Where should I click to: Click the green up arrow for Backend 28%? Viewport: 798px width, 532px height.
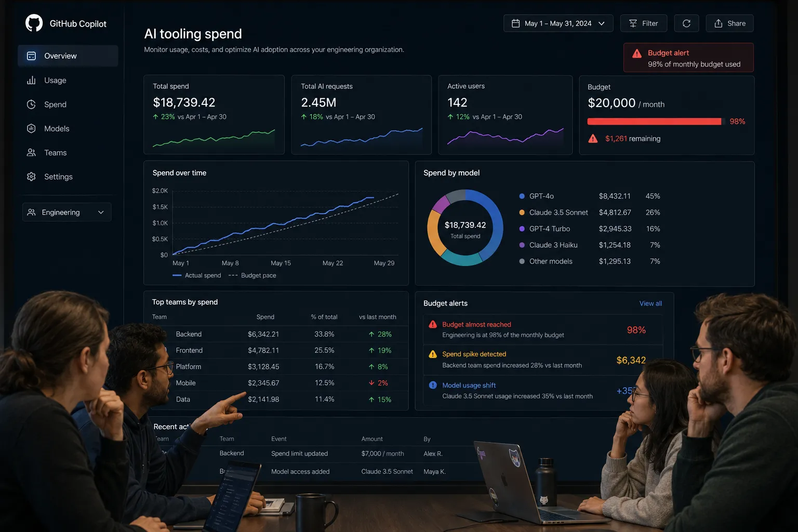click(x=371, y=334)
